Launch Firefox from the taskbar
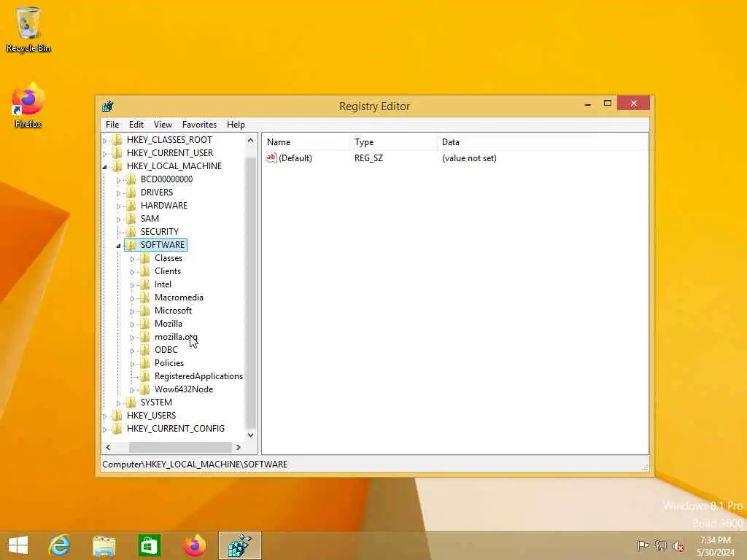The height and width of the screenshot is (560, 747). [x=194, y=545]
